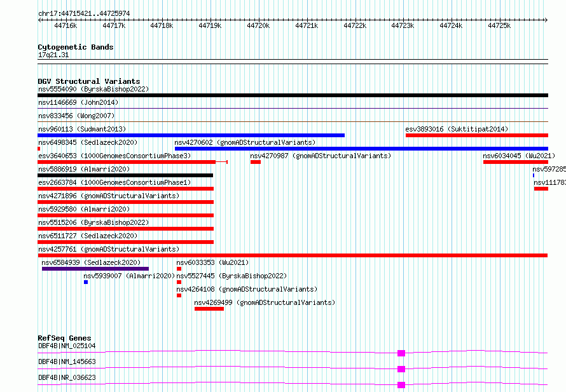566x392 pixels.
Task: Click the DGV Structural Variants track title
Action: click(89, 81)
